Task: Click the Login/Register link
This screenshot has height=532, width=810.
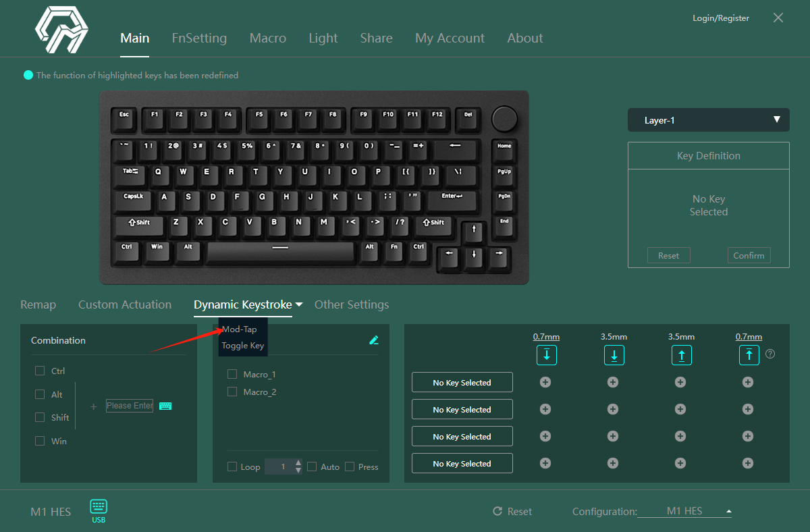Action: pyautogui.click(x=720, y=18)
